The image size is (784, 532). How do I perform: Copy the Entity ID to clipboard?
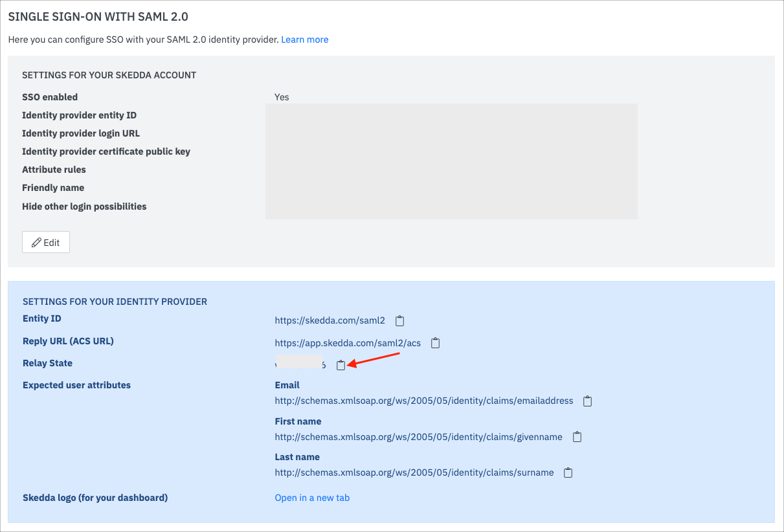pos(400,320)
